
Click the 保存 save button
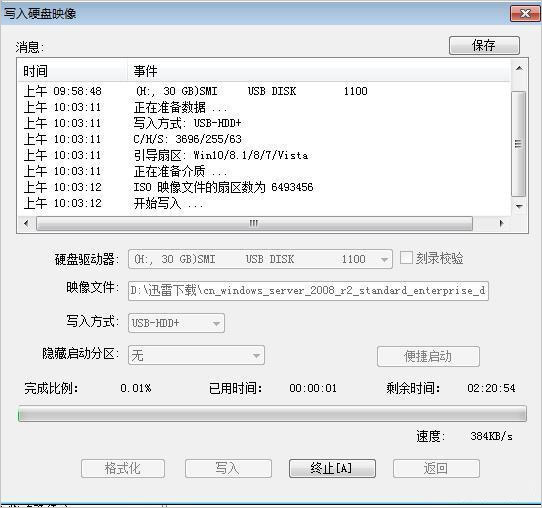coord(484,45)
